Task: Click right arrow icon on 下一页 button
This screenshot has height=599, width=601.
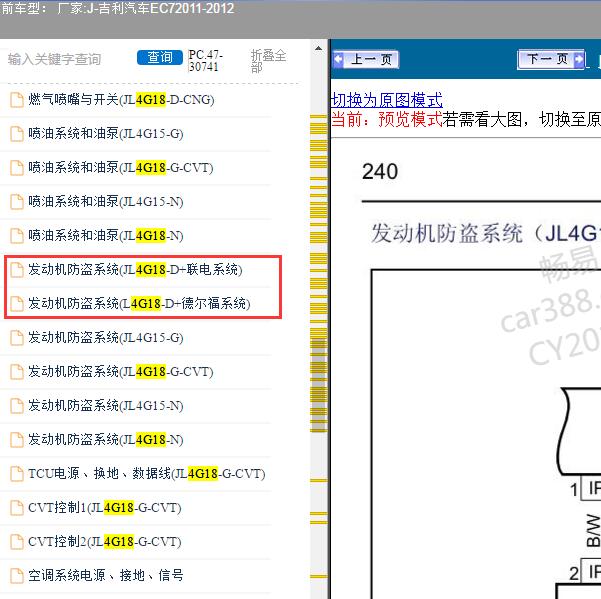Action: point(579,59)
